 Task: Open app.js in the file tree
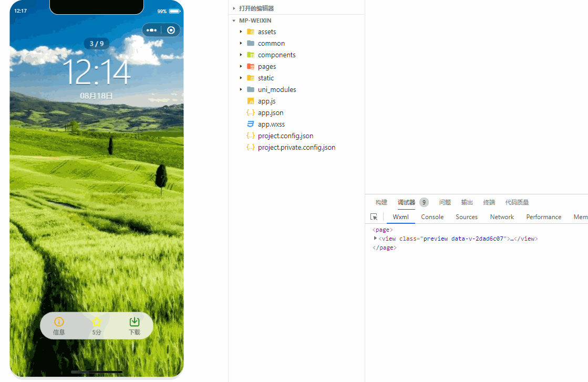[x=266, y=101]
